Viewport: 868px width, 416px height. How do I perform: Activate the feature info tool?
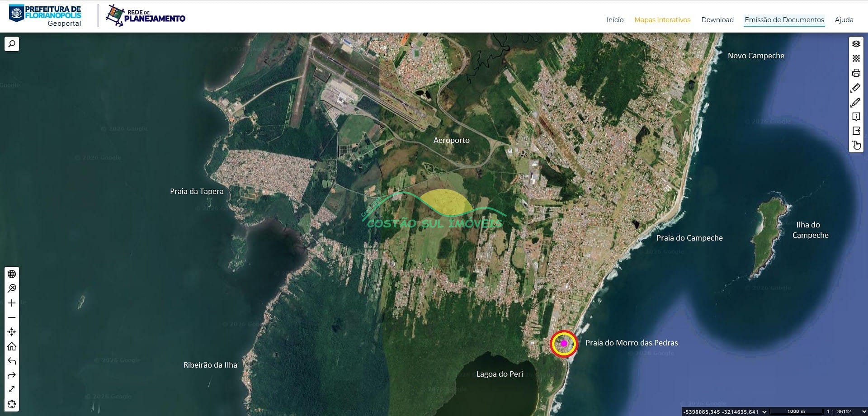pos(856,117)
